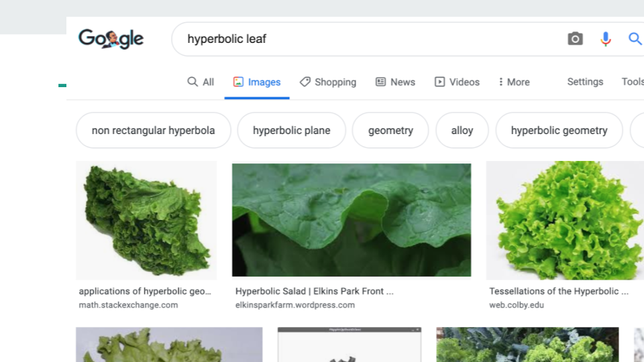The height and width of the screenshot is (362, 644).
Task: Start voice search with microphone icon
Action: [x=606, y=39]
